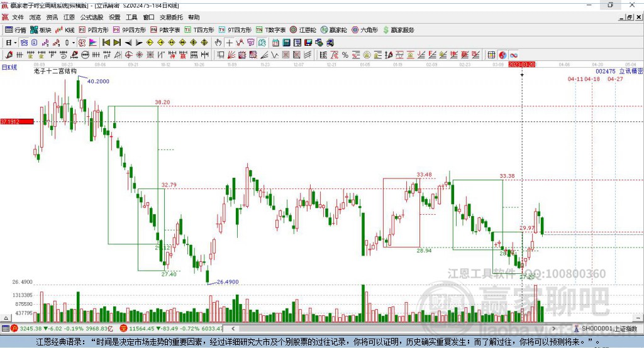Toggle the yin-yang taichi icon
This screenshot has height=348, width=644.
[502, 55]
